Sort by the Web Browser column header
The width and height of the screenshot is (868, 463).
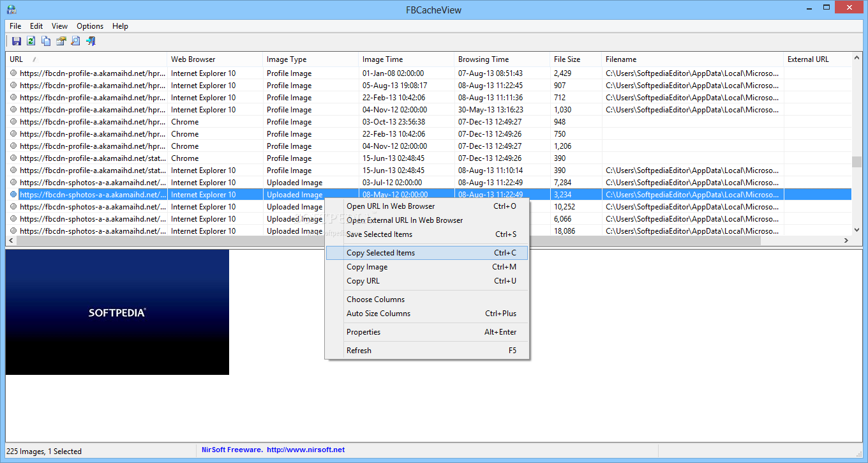tap(215, 59)
